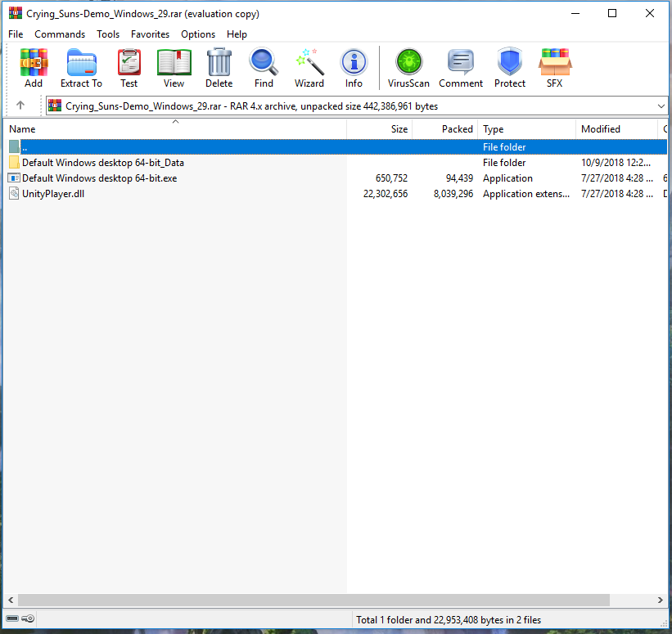
Task: Click the archive path address field
Action: coord(357,106)
